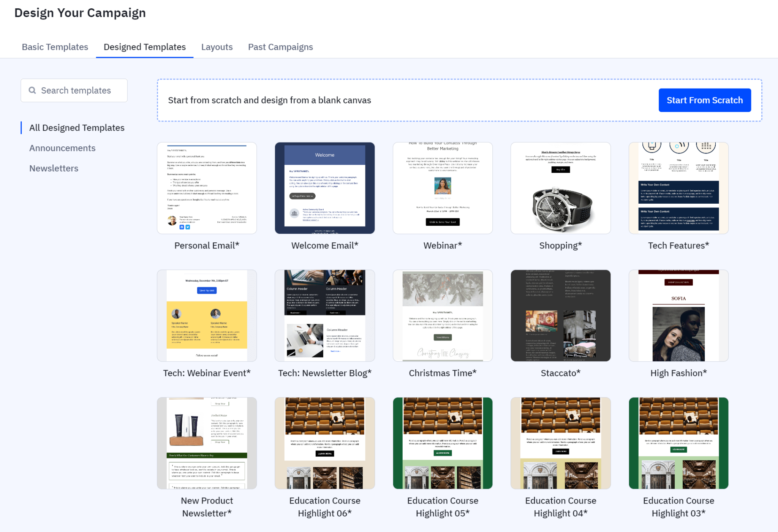The image size is (778, 532).
Task: Choose the Personal Email template thumbnail
Action: coord(207,188)
